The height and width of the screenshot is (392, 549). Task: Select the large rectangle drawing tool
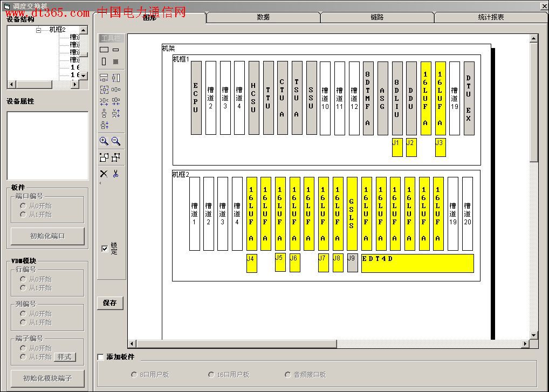(104, 50)
